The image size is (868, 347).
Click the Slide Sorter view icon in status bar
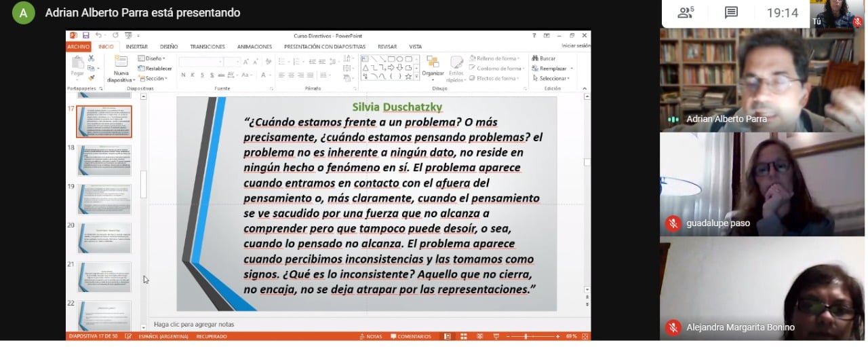tap(464, 336)
